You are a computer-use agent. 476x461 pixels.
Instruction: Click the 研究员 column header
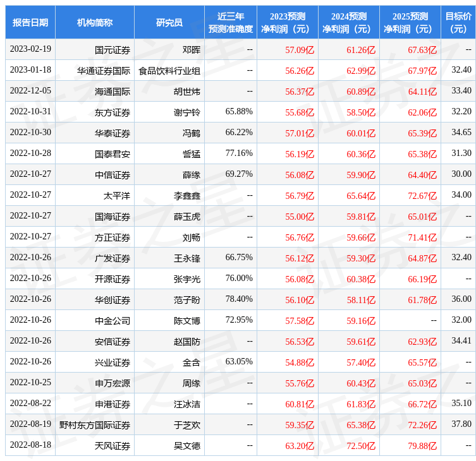tap(169, 22)
